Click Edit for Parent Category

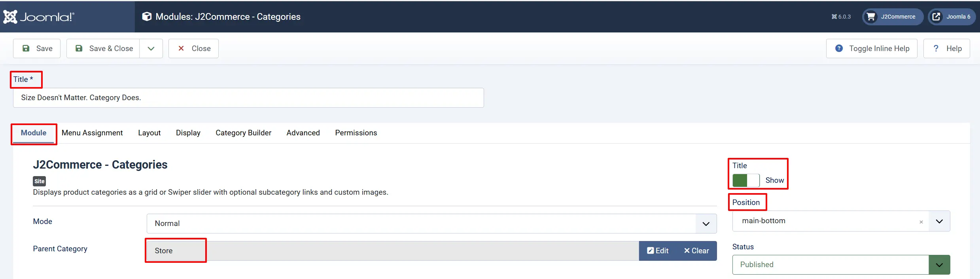click(x=658, y=251)
